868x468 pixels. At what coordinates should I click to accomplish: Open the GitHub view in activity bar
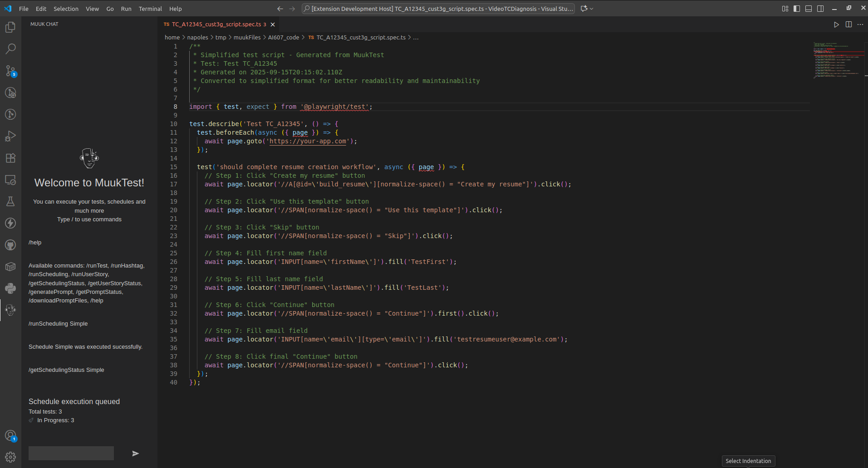pos(10,245)
